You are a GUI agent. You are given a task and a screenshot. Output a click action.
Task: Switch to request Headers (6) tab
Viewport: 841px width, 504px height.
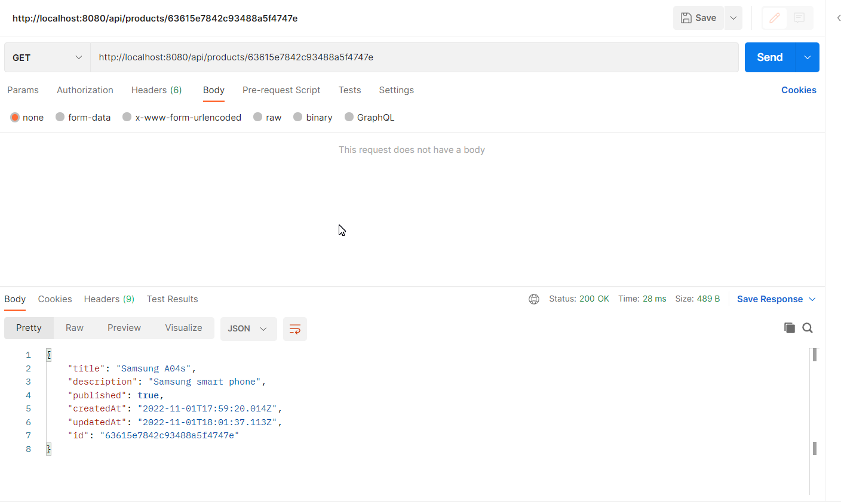click(x=156, y=90)
